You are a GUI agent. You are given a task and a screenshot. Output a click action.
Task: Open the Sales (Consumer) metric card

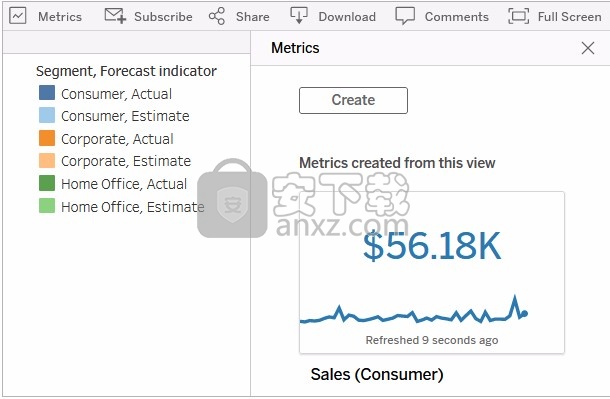coord(432,273)
